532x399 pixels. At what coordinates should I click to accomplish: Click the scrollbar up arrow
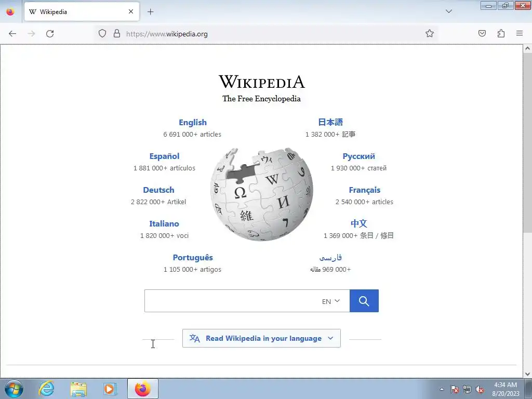click(528, 48)
